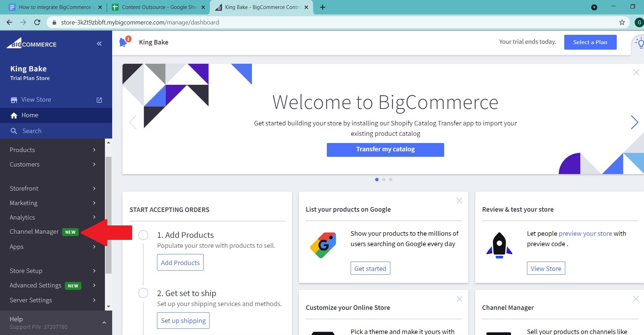
Task: Close the Welcome banner
Action: 636,72
